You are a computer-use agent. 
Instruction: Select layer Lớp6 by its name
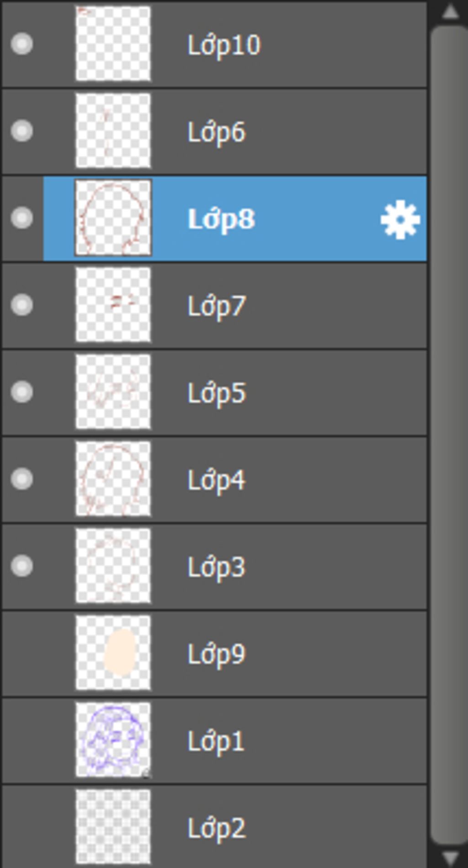coord(217,132)
